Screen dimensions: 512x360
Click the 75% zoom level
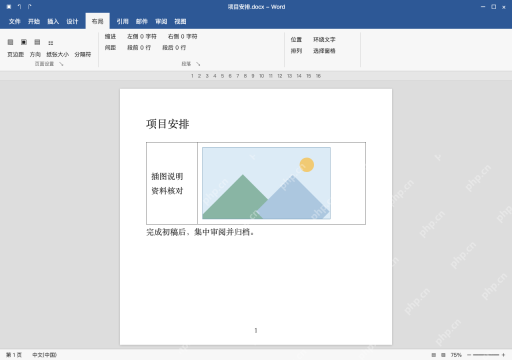(x=456, y=355)
